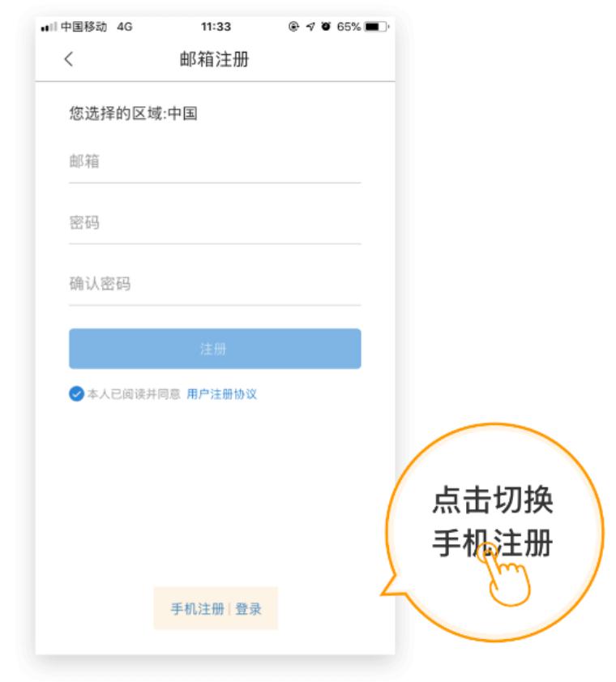
Task: Tap the rotation lock status icon
Action: 294,27
